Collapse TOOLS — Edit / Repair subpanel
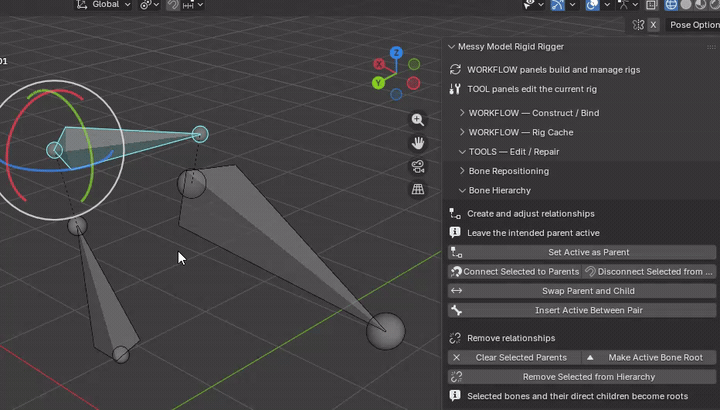The height and width of the screenshot is (410, 720). tap(462, 152)
